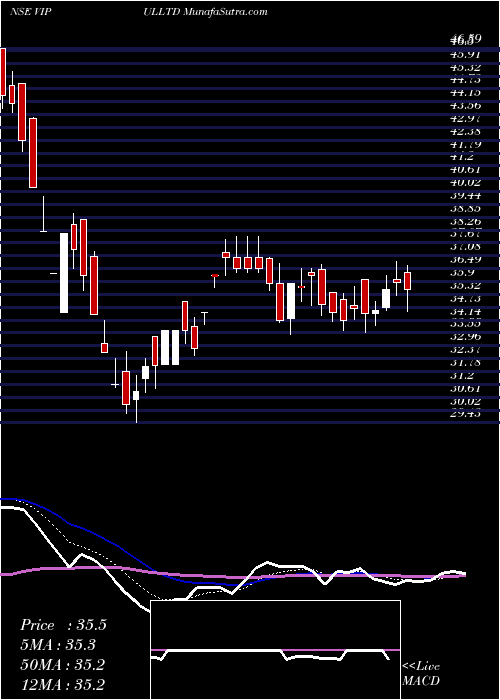Select the 38.85 price axis label
The height and width of the screenshot is (700, 500).
coord(466,208)
